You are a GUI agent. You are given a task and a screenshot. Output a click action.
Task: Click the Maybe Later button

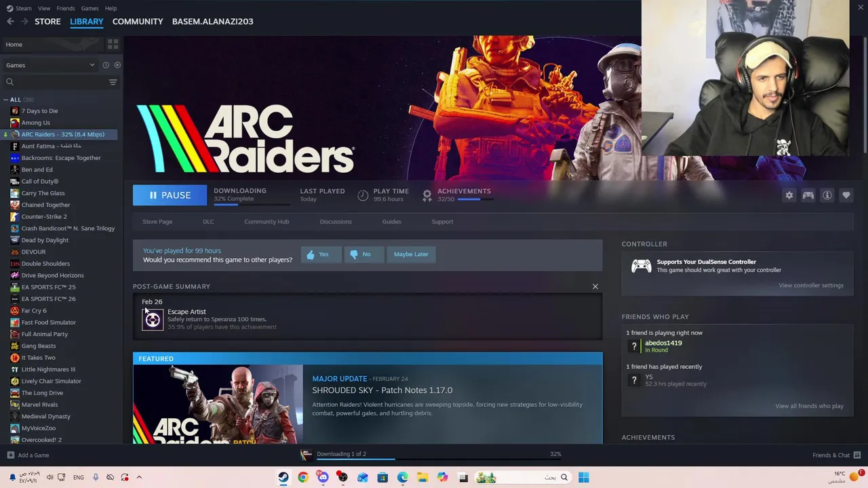pos(411,254)
